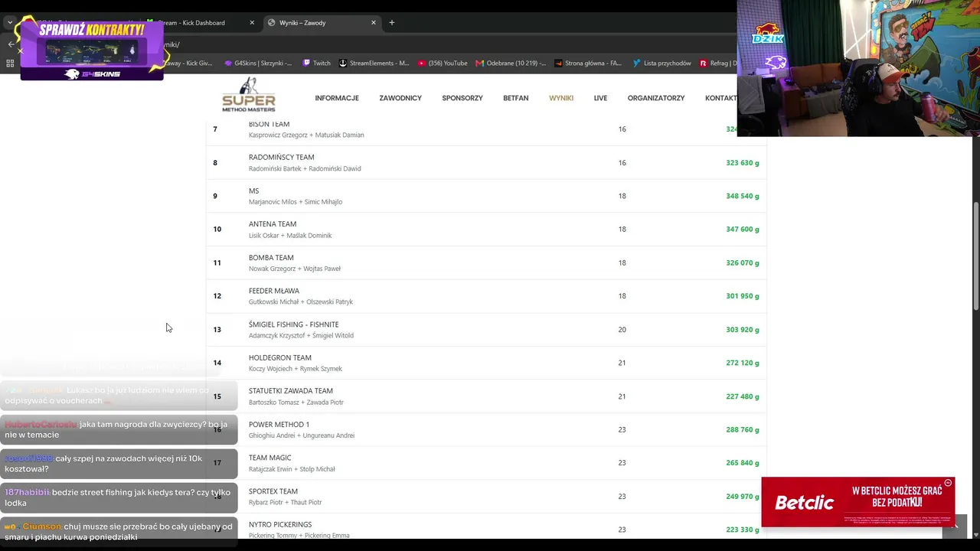The image size is (980, 551).
Task: Click the BISON TEAM name
Action: pos(269,124)
